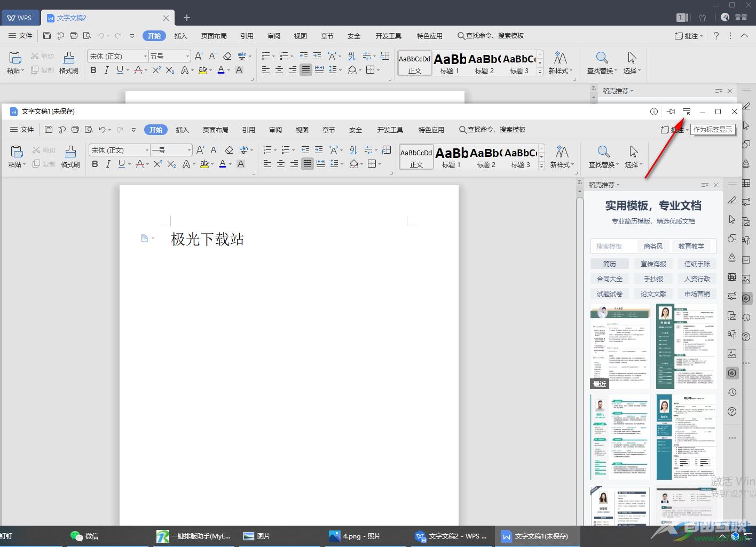Click the clear formatting eraser in 文字文稿1
The image size is (756, 547).
coord(229,150)
